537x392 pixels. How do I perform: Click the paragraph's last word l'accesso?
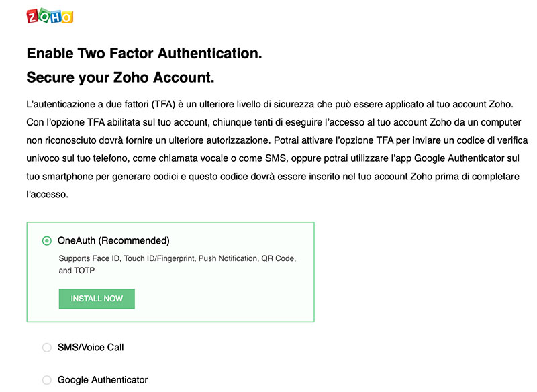[47, 195]
